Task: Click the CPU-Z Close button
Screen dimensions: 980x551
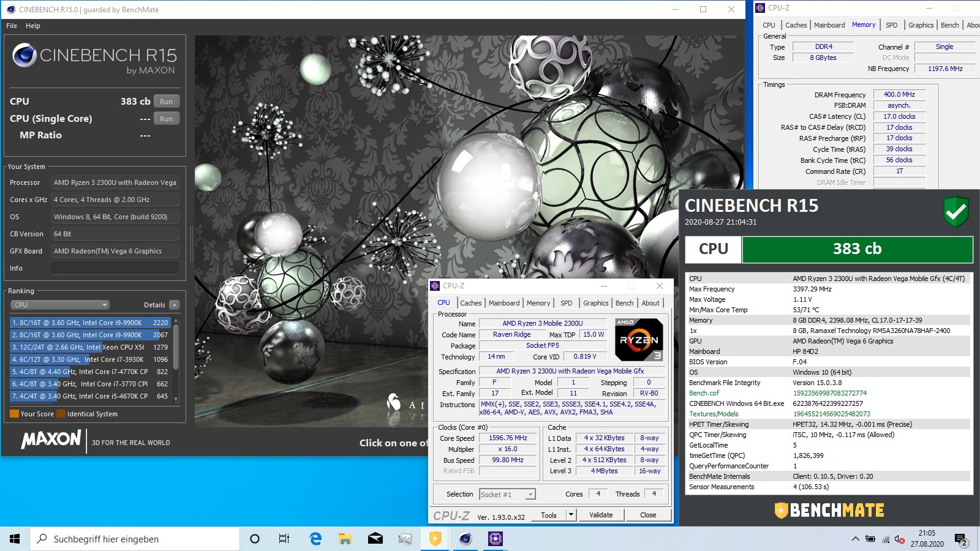Action: [x=648, y=515]
